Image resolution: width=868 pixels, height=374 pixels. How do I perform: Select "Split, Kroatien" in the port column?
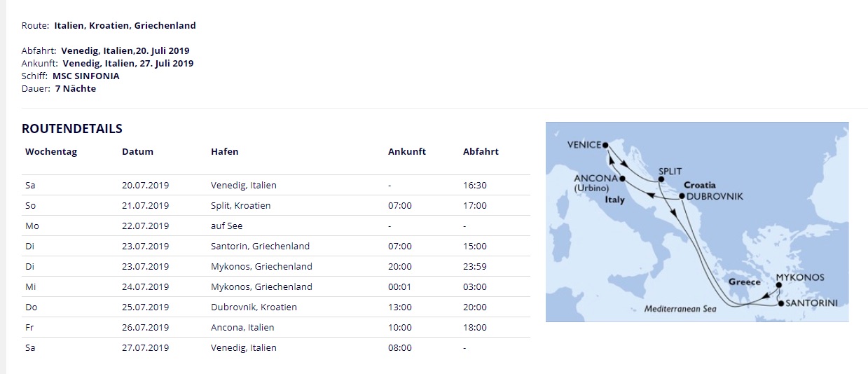tap(240, 206)
